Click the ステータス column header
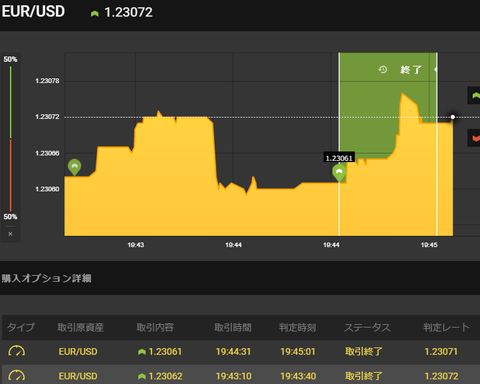Viewport: 480px width, 384px height. pos(367,327)
